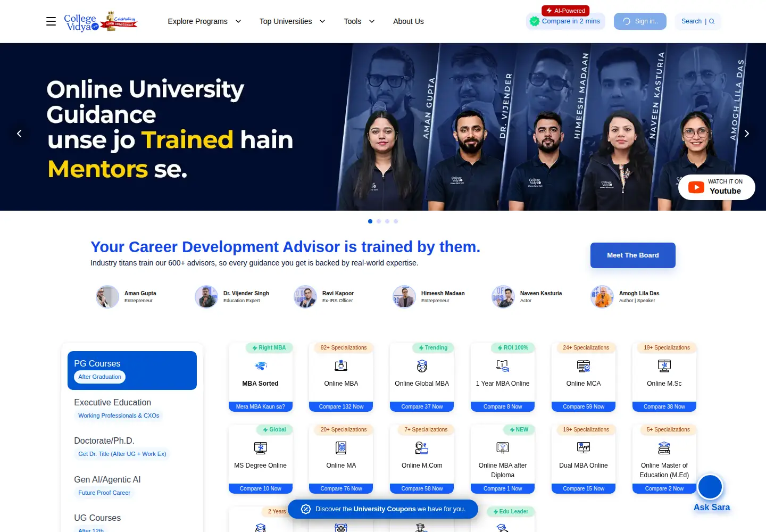Select the Gen AI/Agentic AI category tab
The height and width of the screenshot is (532, 766).
132,486
